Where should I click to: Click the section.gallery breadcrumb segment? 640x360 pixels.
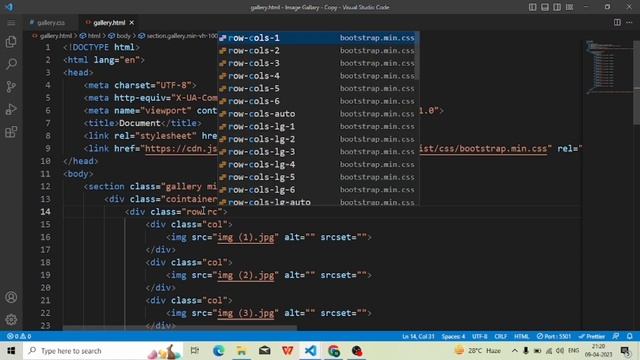coord(178,36)
